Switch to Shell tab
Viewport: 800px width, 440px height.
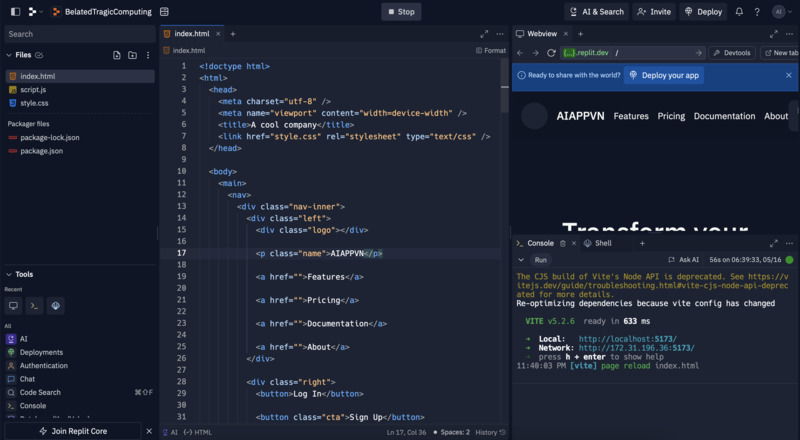(x=598, y=243)
